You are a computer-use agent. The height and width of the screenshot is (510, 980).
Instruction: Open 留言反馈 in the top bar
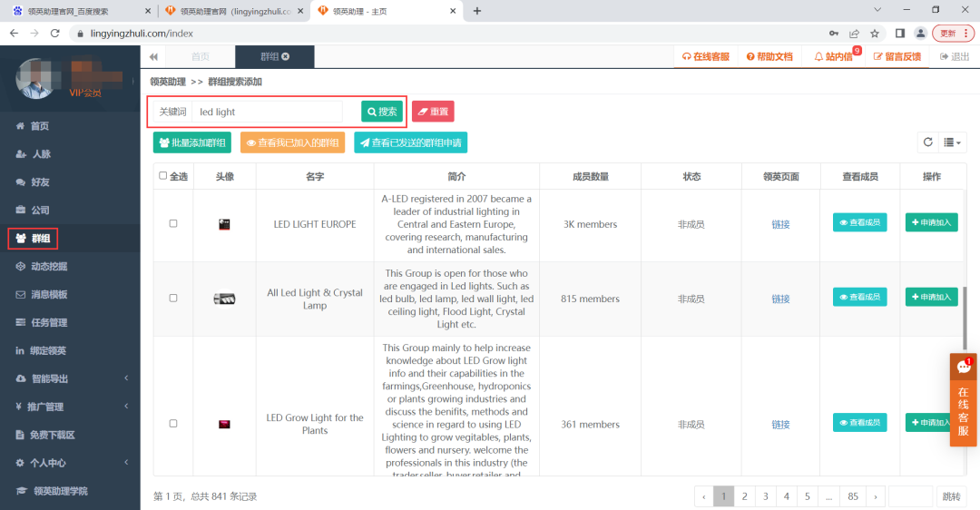tap(897, 56)
